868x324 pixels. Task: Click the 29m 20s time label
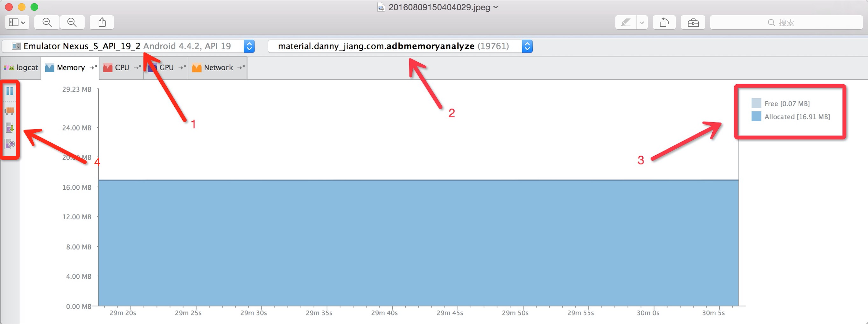pyautogui.click(x=122, y=313)
